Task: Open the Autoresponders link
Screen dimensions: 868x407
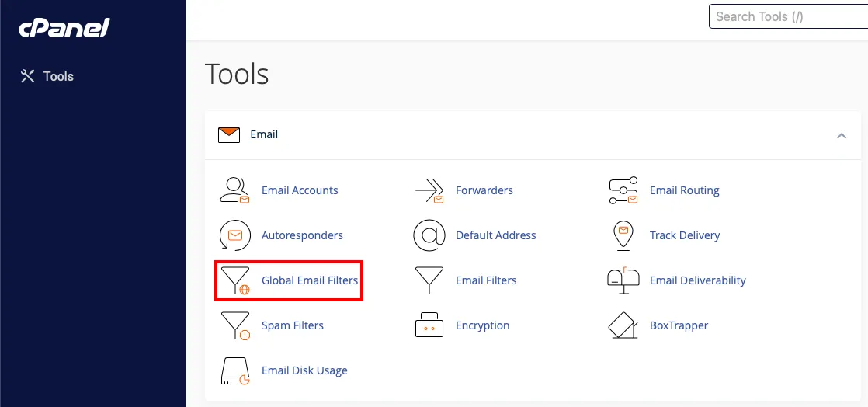Action: (x=302, y=235)
